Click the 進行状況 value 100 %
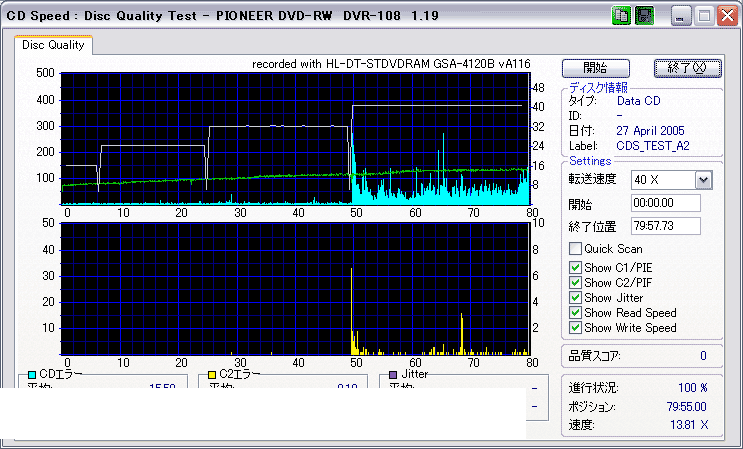 click(x=693, y=388)
